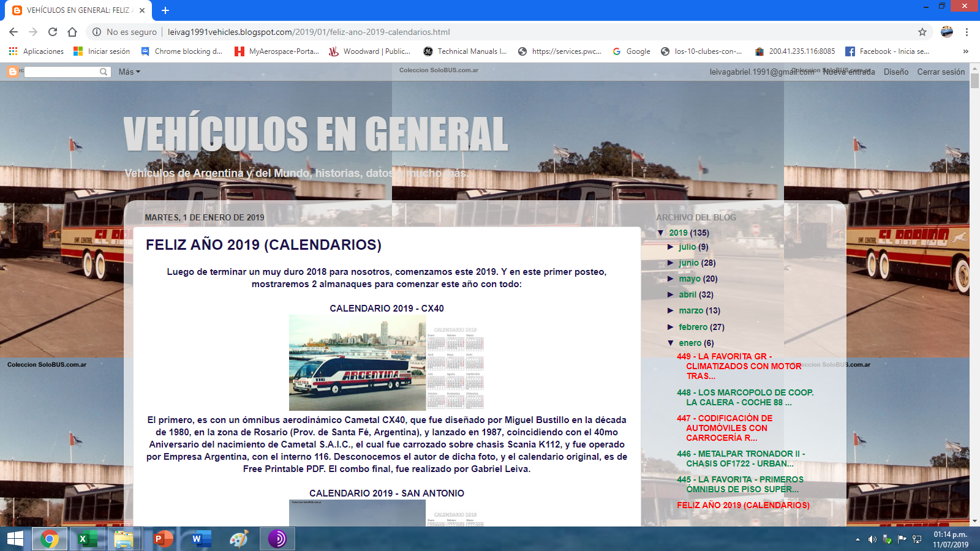Show more bookmarks with the chevron
Viewport: 980px width, 551px height.
[x=966, y=51]
